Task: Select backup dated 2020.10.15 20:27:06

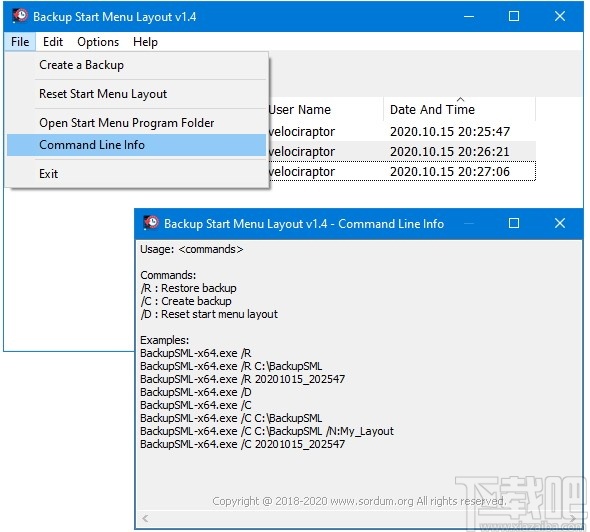Action: click(x=450, y=172)
